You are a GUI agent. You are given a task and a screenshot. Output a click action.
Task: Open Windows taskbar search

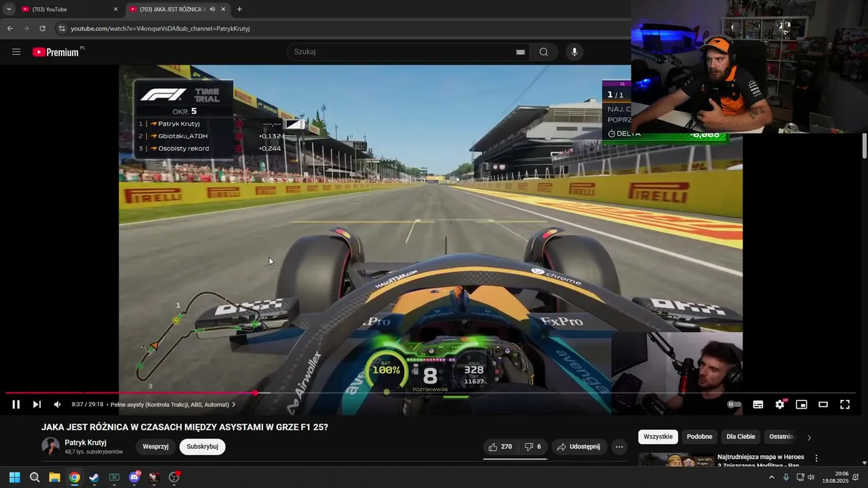click(35, 477)
